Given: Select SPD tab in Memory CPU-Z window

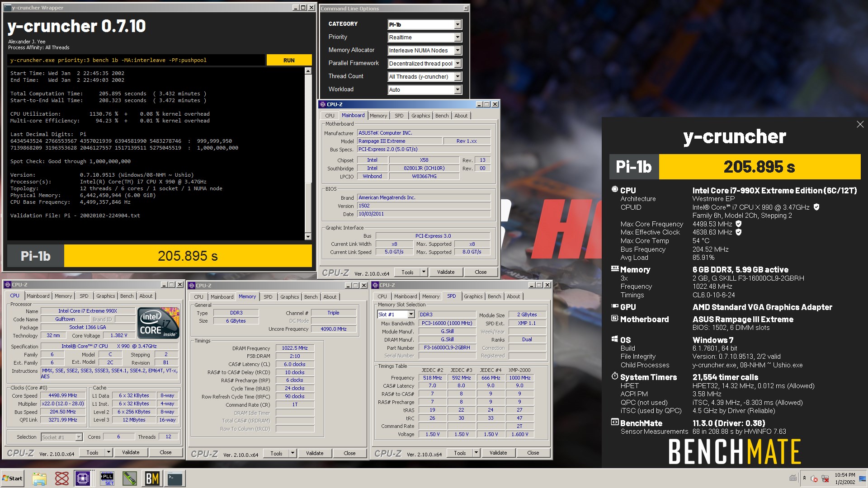Looking at the screenshot, I should pyautogui.click(x=268, y=297).
